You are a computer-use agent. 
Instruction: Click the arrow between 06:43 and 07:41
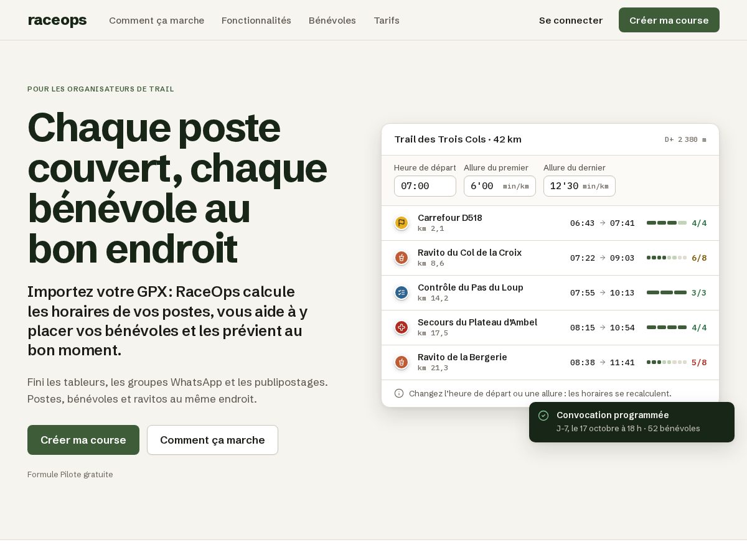point(603,223)
